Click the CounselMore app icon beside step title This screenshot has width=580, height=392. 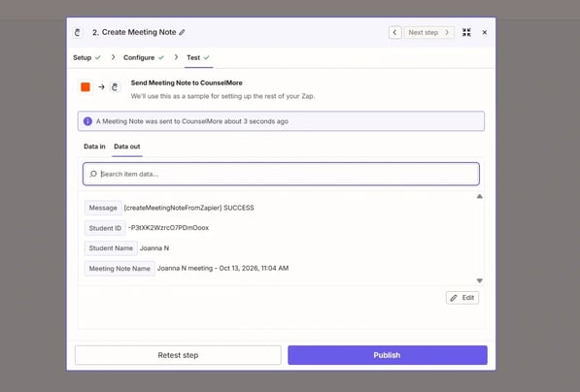(78, 33)
